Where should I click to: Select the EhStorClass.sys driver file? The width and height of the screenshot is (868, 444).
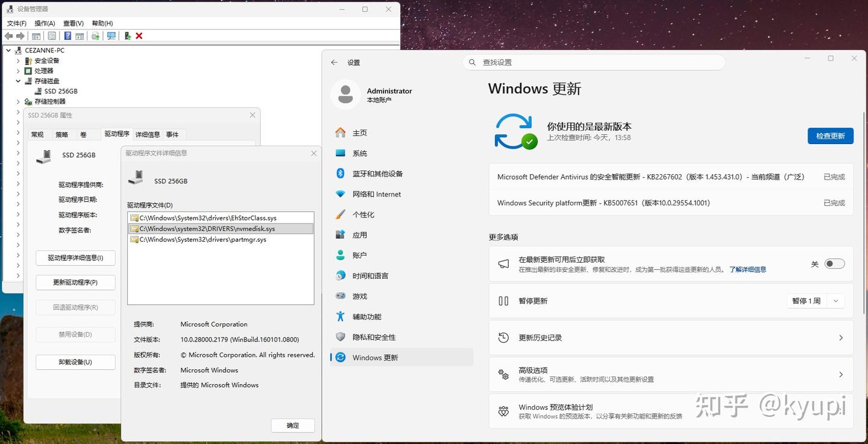[x=221, y=218]
